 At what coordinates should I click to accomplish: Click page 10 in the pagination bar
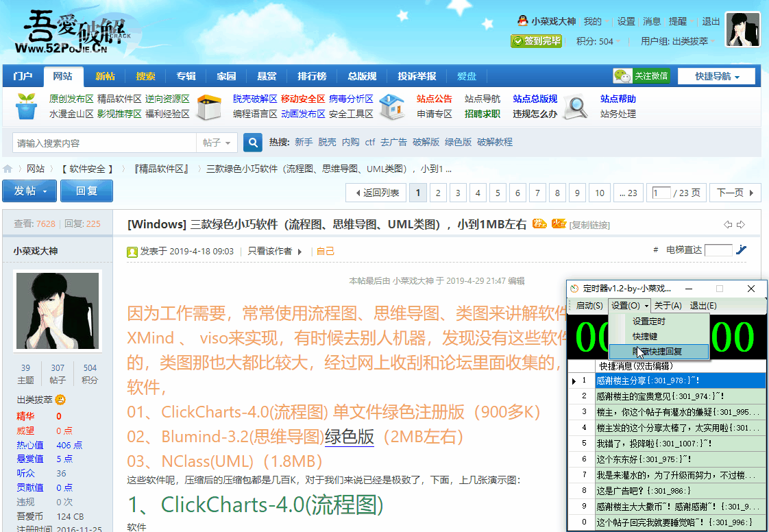(x=600, y=193)
